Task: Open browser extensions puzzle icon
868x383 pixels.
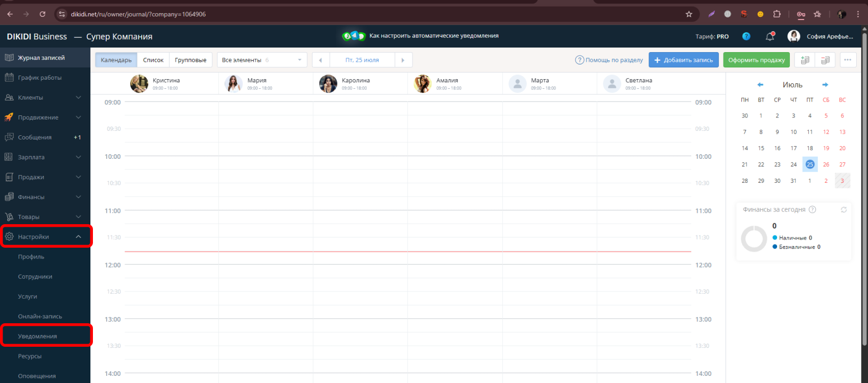Action: tap(777, 14)
